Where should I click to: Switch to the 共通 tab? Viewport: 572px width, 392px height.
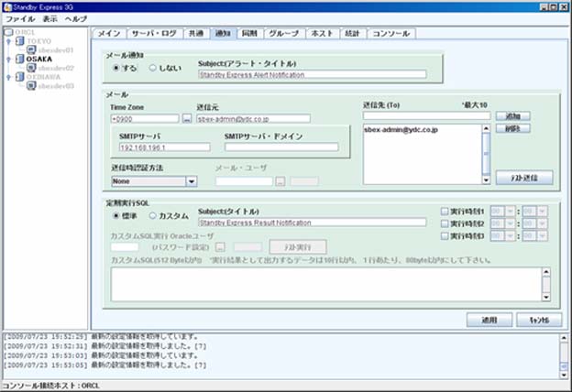click(196, 34)
